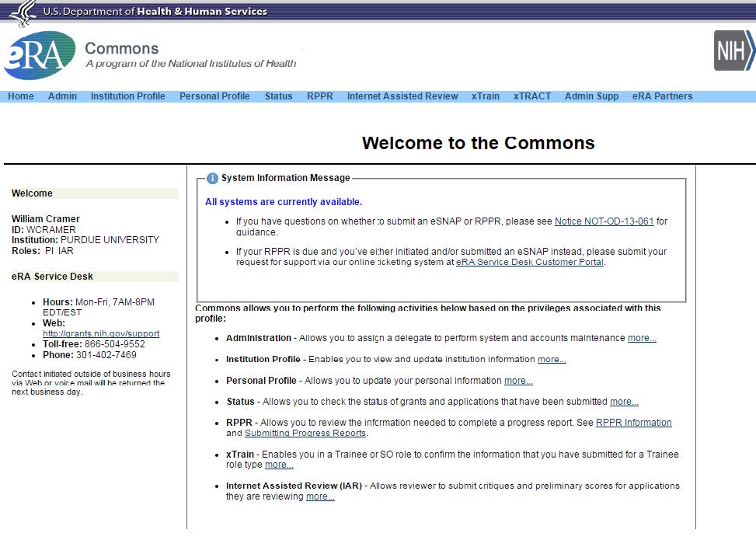Image resolution: width=756 pixels, height=547 pixels.
Task: Click the Commons title text beside logo
Action: tap(121, 48)
